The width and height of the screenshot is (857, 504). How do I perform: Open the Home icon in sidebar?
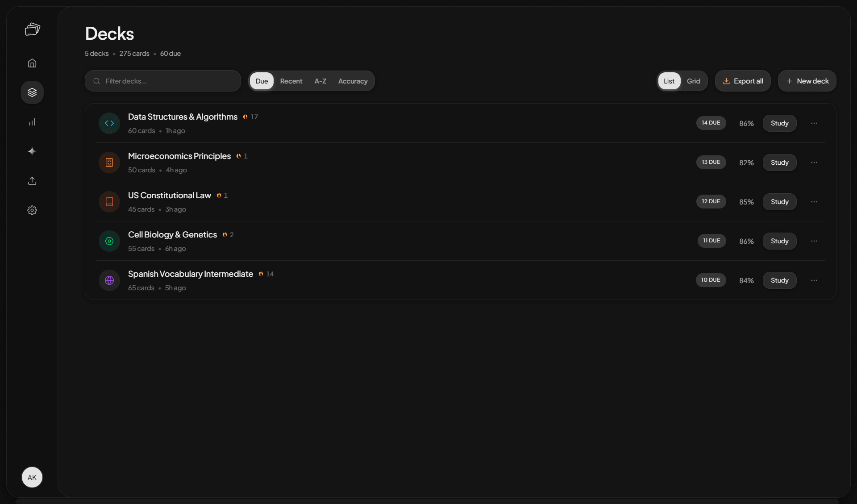tap(32, 63)
